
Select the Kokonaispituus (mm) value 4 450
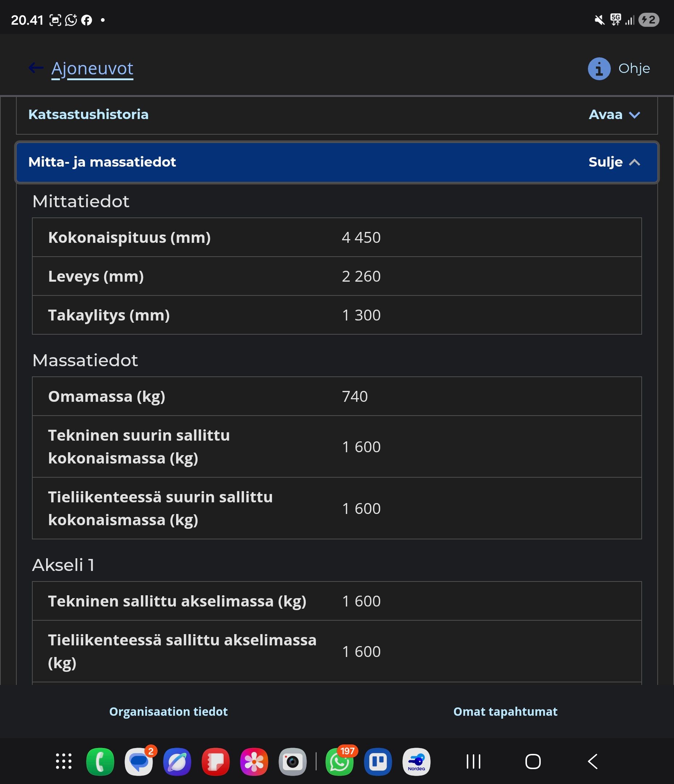(361, 238)
